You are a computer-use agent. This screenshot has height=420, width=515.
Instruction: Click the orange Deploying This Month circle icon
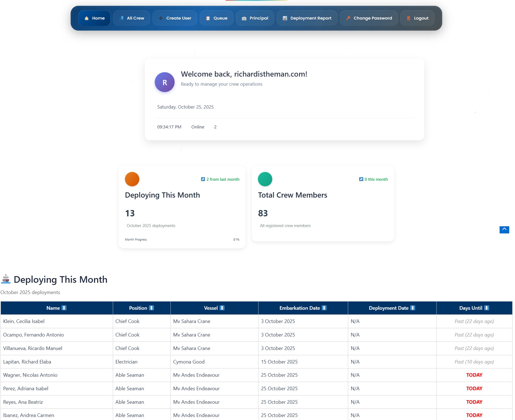tap(132, 179)
